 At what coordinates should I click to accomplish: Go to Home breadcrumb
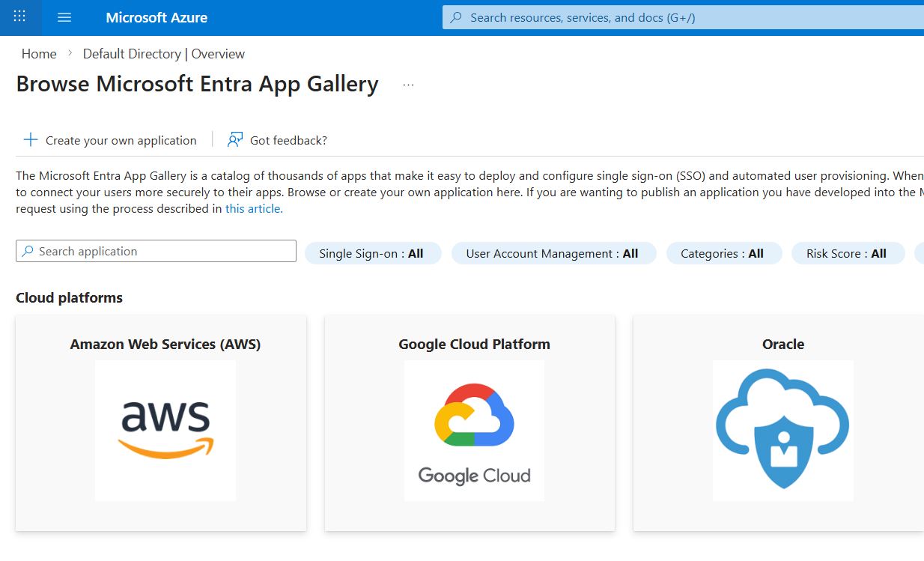[x=39, y=54]
